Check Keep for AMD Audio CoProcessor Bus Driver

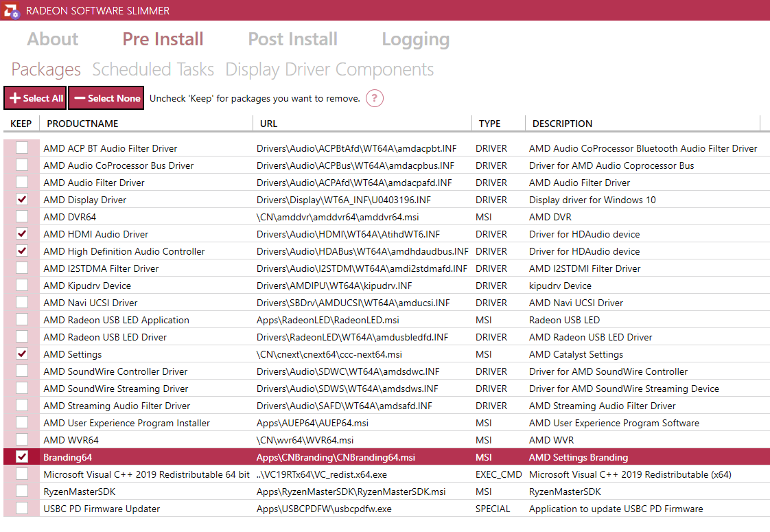pyautogui.click(x=21, y=165)
